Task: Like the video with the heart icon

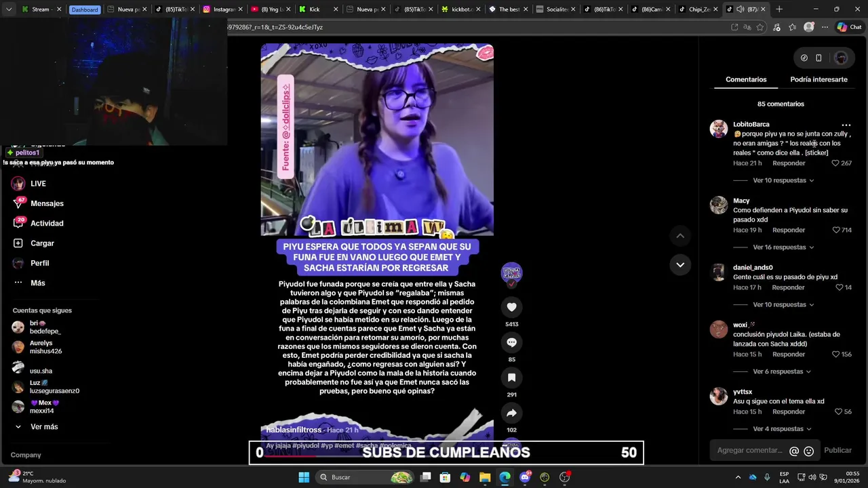Action: tap(511, 307)
